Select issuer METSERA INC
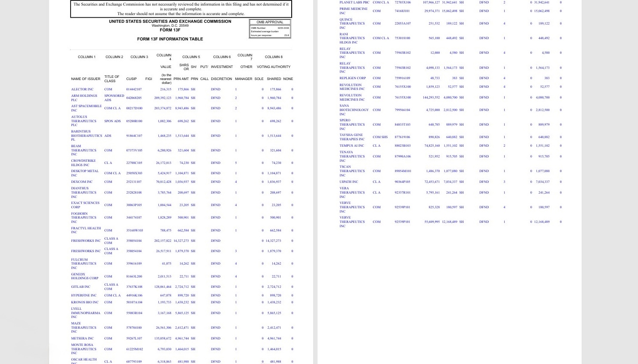Viewport: 638px width, 364px height. tap(82, 339)
